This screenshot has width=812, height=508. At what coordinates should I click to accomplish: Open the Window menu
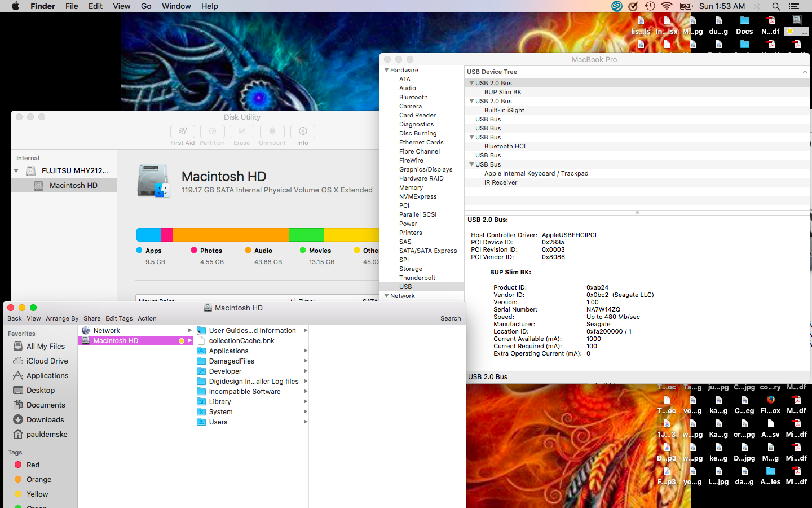click(x=176, y=6)
